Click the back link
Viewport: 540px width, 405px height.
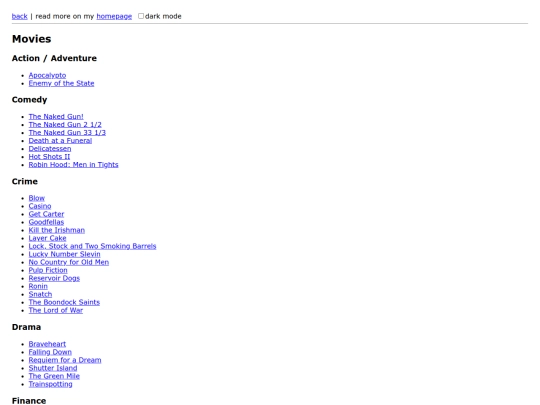pos(19,16)
